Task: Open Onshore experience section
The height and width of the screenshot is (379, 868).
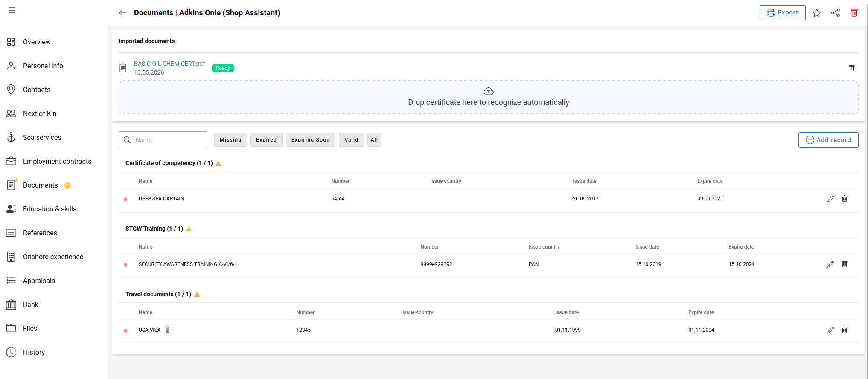Action: 54,257
